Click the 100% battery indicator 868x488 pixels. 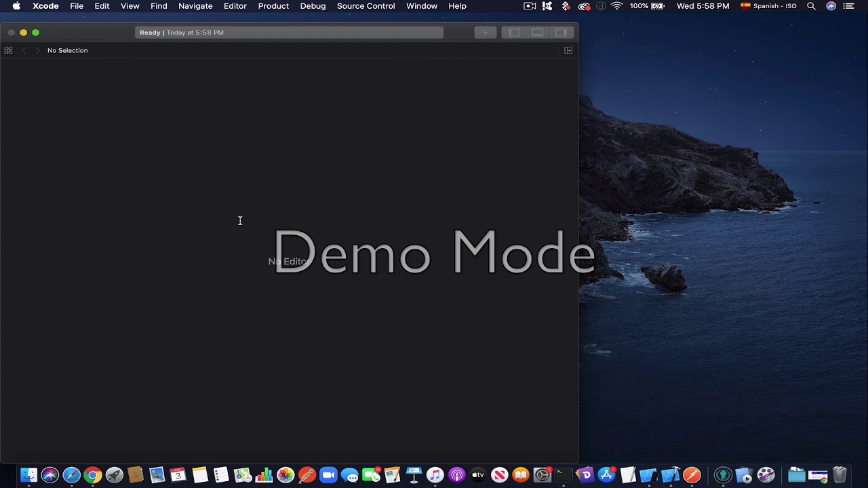tap(647, 6)
